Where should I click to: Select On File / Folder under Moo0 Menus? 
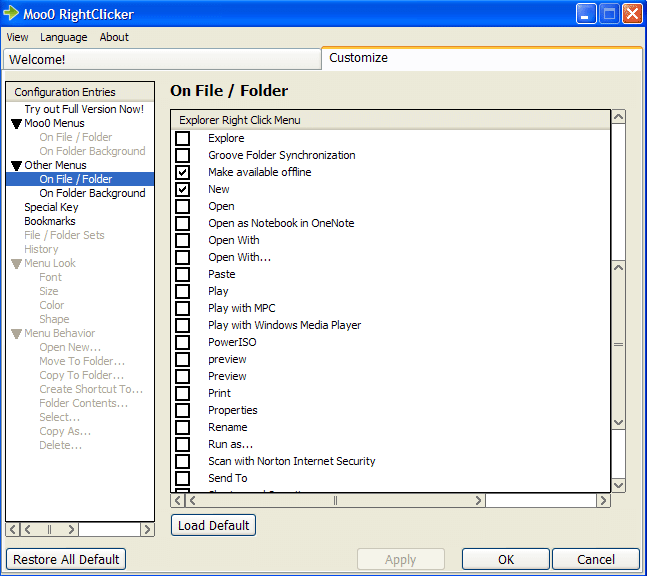(76, 137)
